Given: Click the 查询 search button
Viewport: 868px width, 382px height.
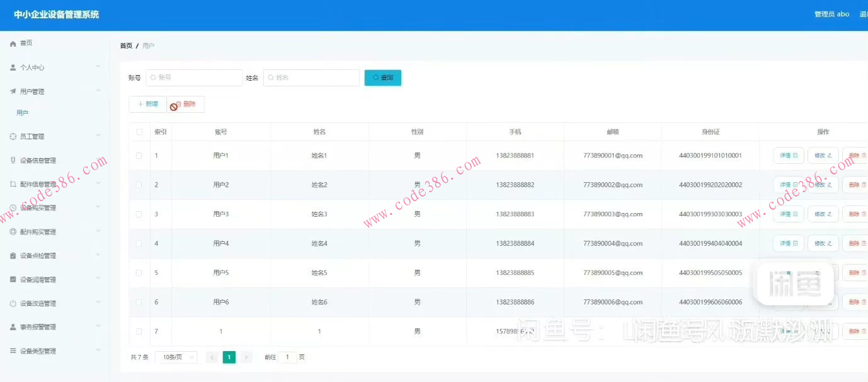Looking at the screenshot, I should click(383, 78).
